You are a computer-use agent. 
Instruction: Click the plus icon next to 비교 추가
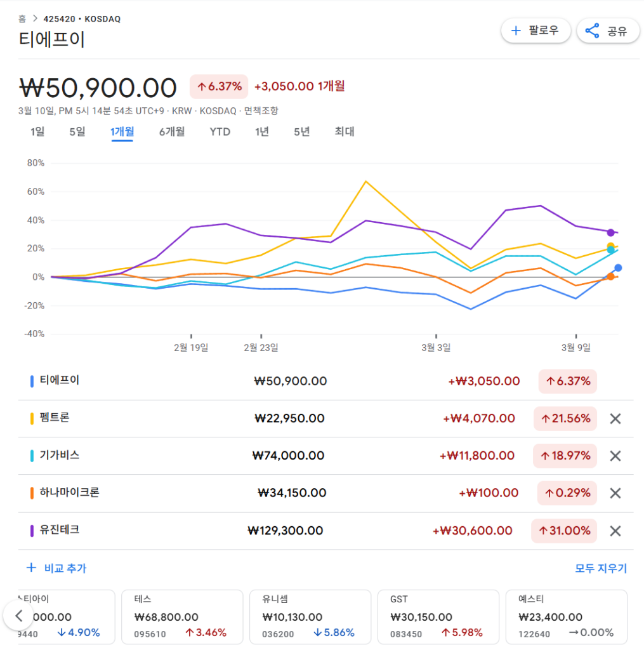click(31, 567)
